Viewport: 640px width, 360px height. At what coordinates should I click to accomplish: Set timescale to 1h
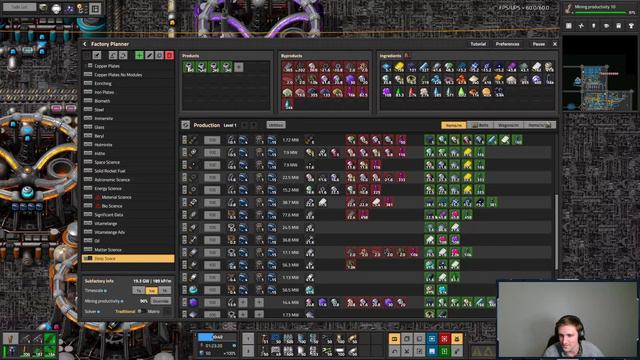(165, 291)
